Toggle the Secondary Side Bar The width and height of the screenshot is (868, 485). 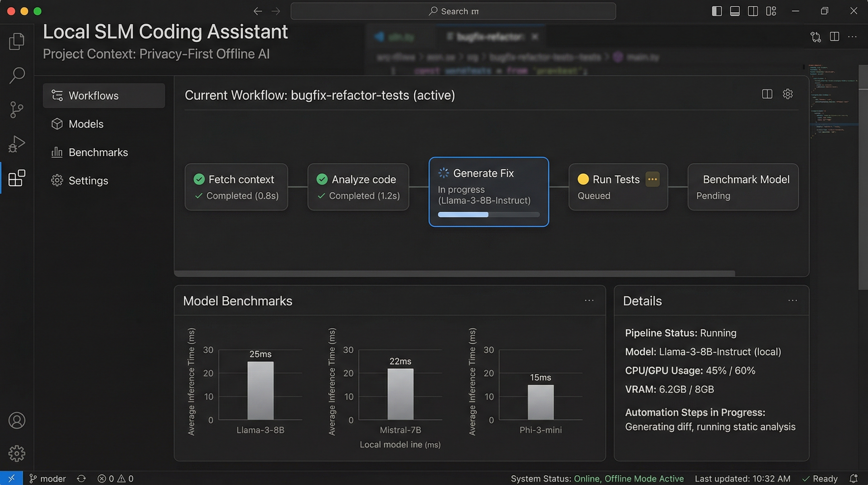tap(753, 11)
